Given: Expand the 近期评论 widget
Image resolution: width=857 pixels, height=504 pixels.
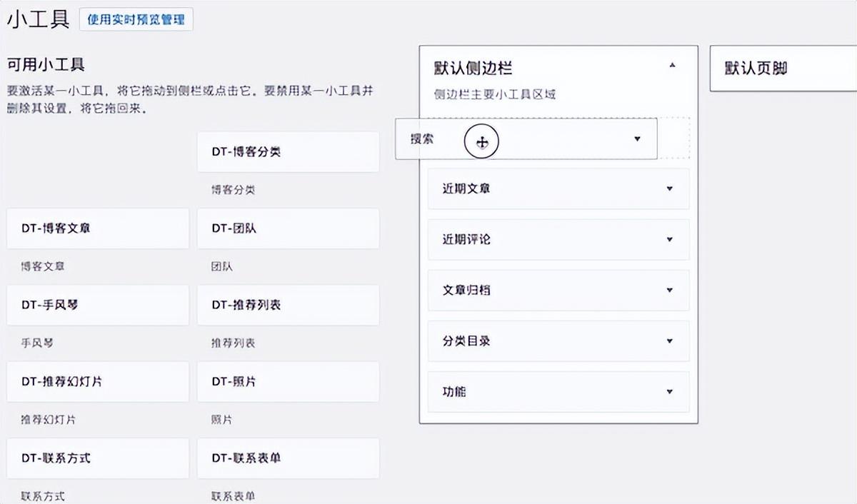Looking at the screenshot, I should [669, 240].
